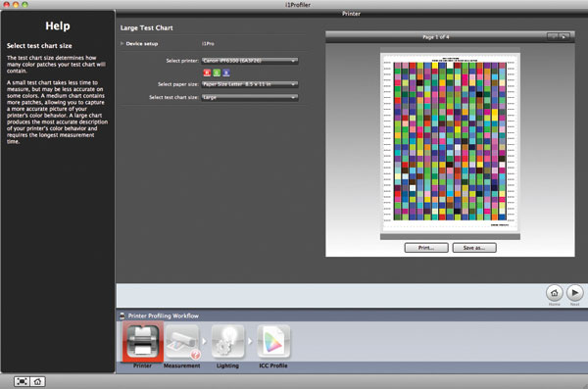Click the 'Printer Profiling Workflow' title text
Screen dimensions: 588x389
pos(164,316)
